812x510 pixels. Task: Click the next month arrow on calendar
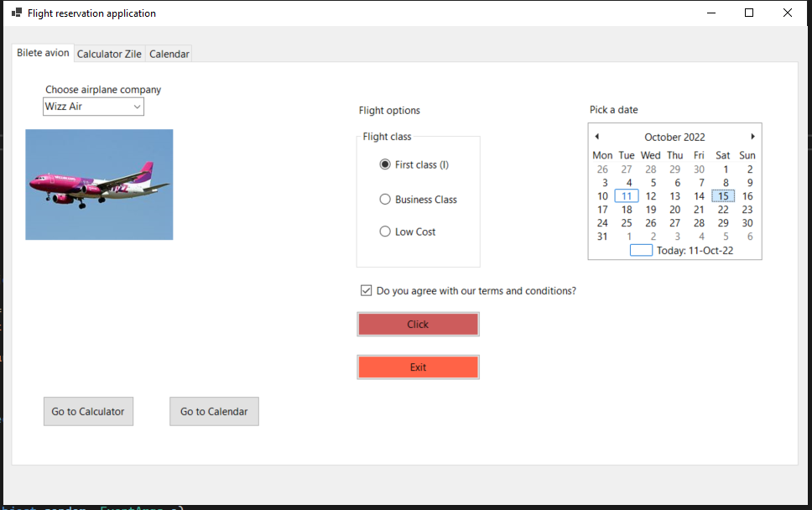pyautogui.click(x=752, y=136)
